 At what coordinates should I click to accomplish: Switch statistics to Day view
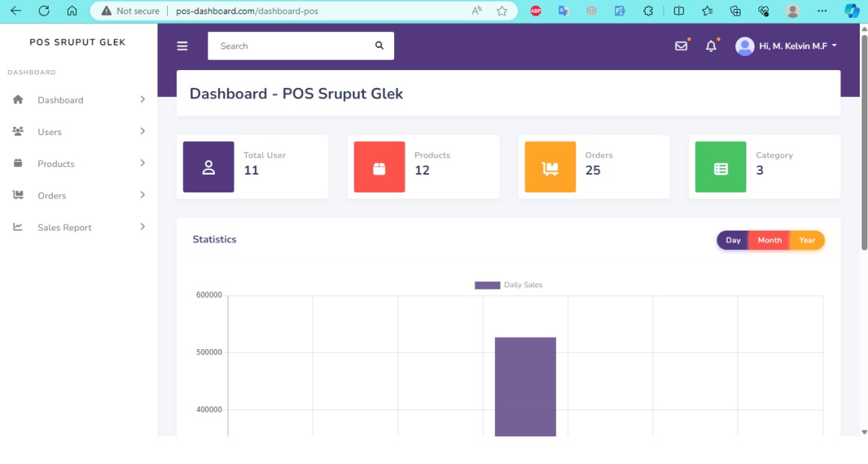(x=733, y=240)
